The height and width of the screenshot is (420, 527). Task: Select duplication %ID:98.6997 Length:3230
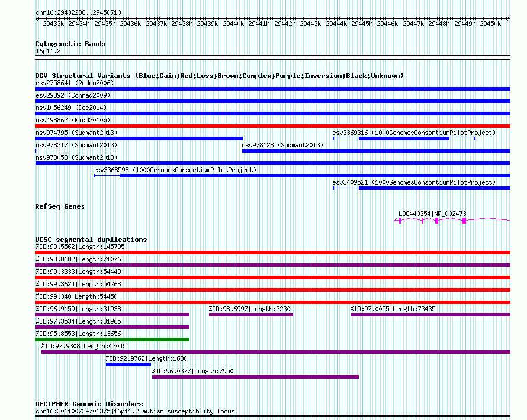click(x=250, y=315)
